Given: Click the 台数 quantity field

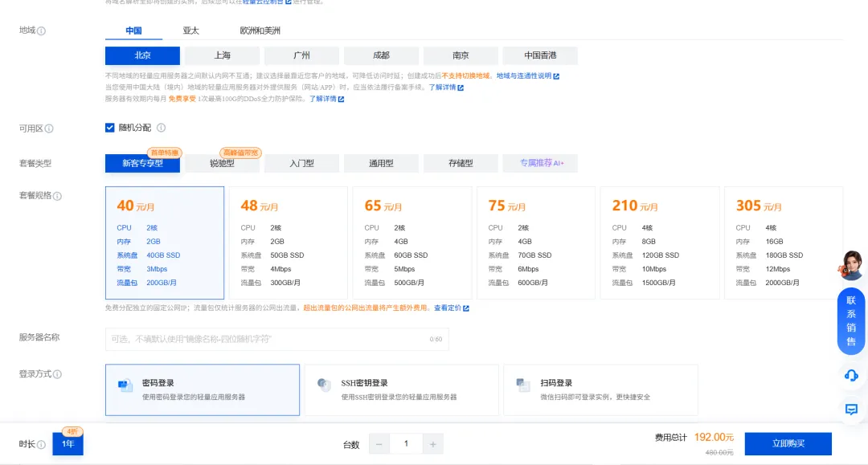Looking at the screenshot, I should [406, 444].
